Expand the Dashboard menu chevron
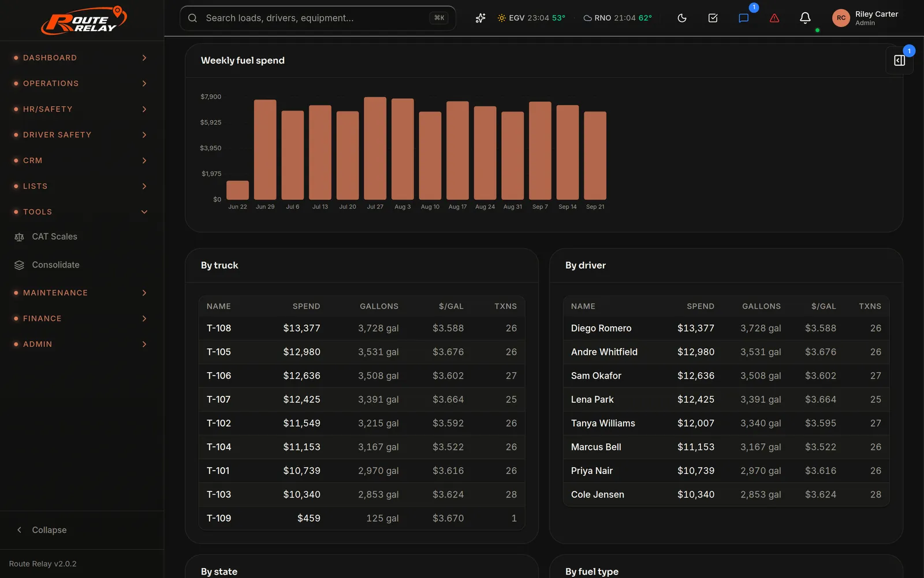Image resolution: width=924 pixels, height=578 pixels. [144, 58]
